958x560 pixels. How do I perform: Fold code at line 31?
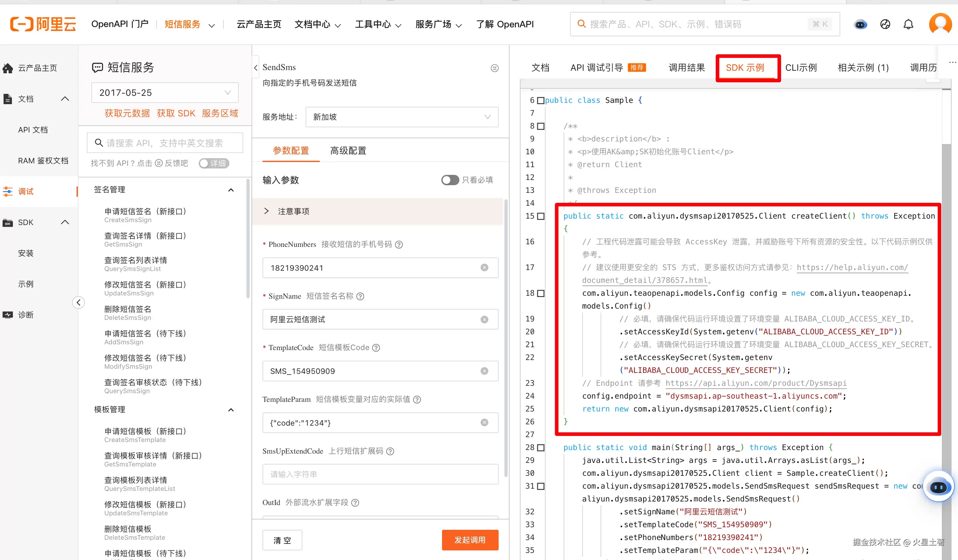point(540,486)
